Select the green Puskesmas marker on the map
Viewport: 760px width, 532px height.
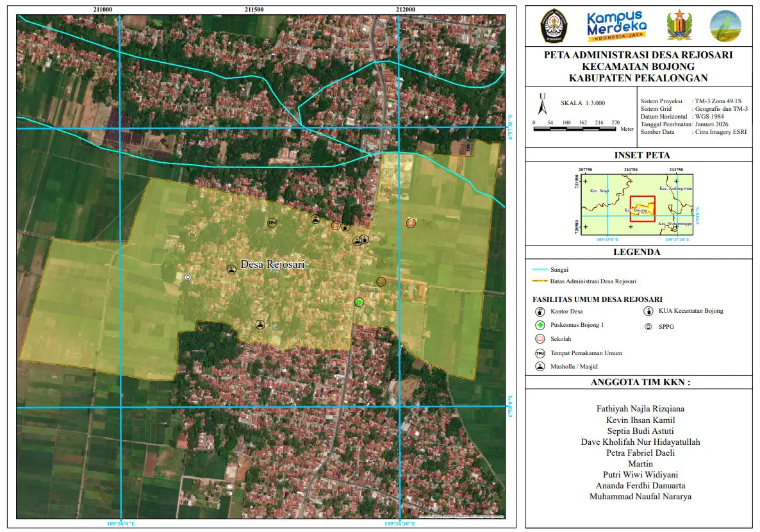coord(359,302)
